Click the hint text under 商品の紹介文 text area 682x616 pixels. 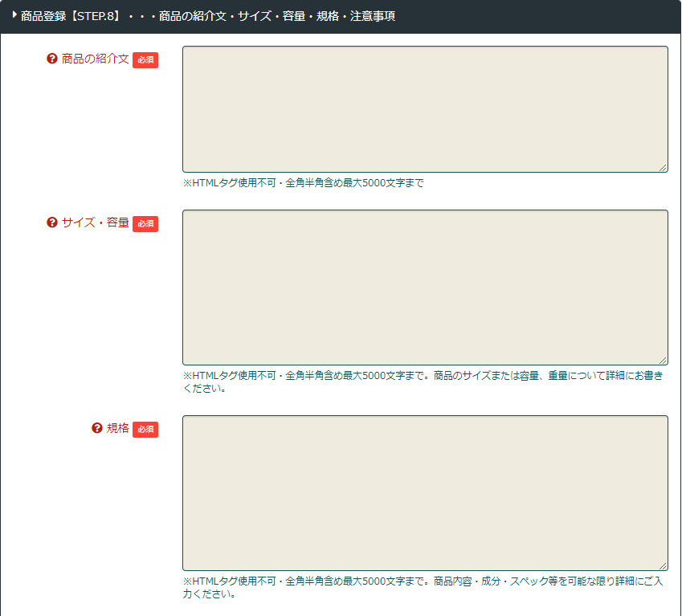pos(303,182)
